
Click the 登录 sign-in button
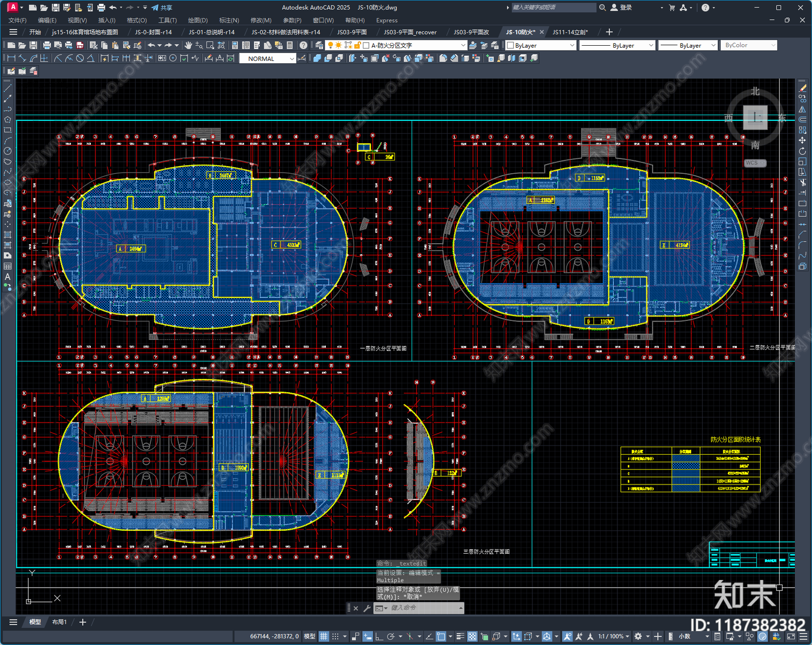(621, 8)
